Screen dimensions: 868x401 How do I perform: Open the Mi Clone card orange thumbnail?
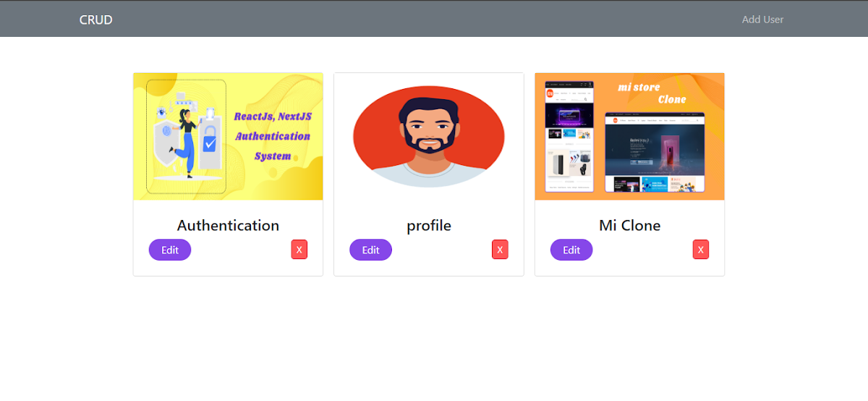click(x=629, y=137)
